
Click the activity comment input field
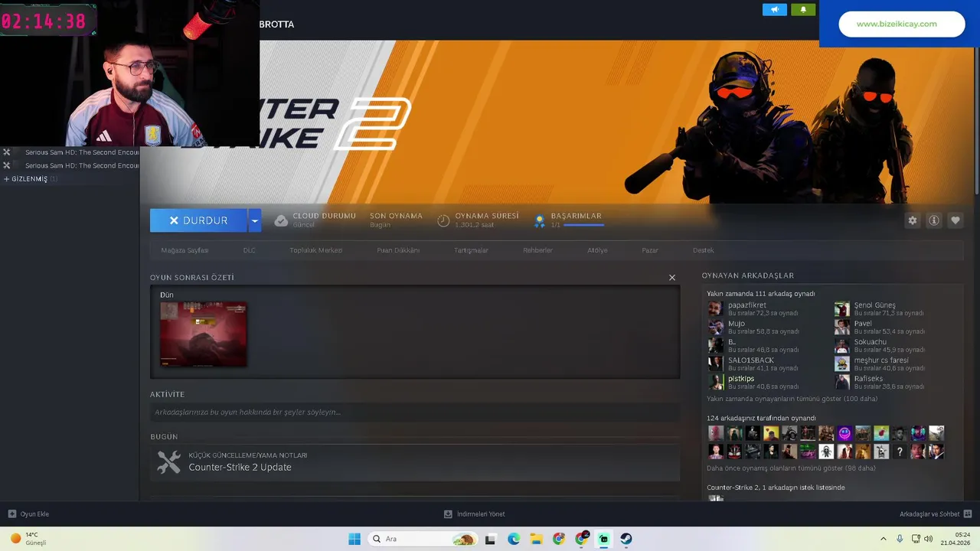click(415, 412)
